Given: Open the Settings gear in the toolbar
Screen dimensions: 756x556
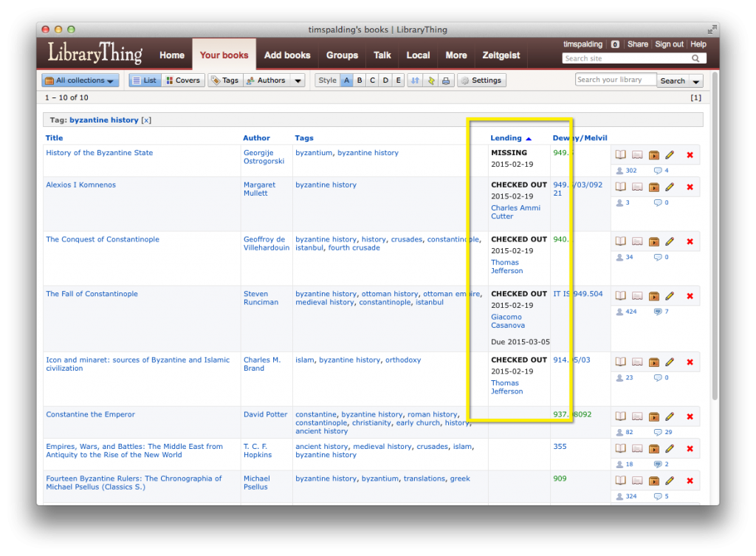Looking at the screenshot, I should point(481,80).
